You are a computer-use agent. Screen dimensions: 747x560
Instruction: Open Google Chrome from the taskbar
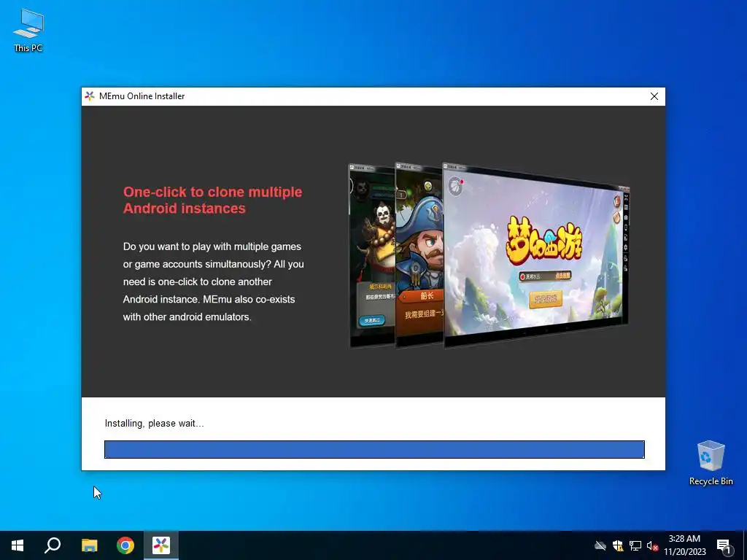point(125,545)
